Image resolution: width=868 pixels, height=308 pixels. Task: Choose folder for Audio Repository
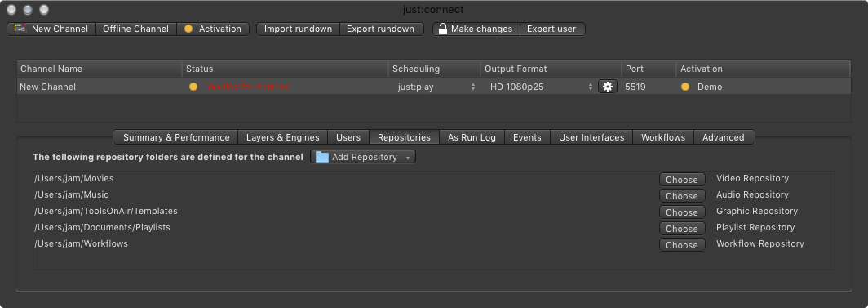682,195
